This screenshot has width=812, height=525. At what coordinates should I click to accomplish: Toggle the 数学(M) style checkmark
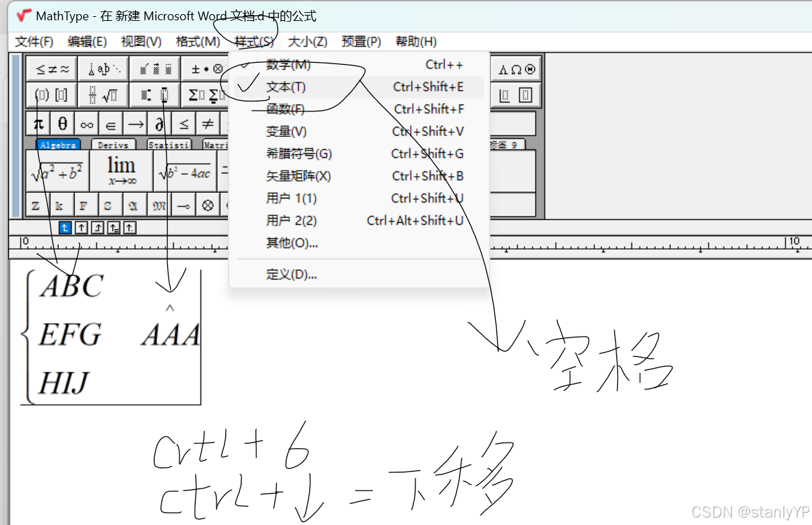point(291,63)
